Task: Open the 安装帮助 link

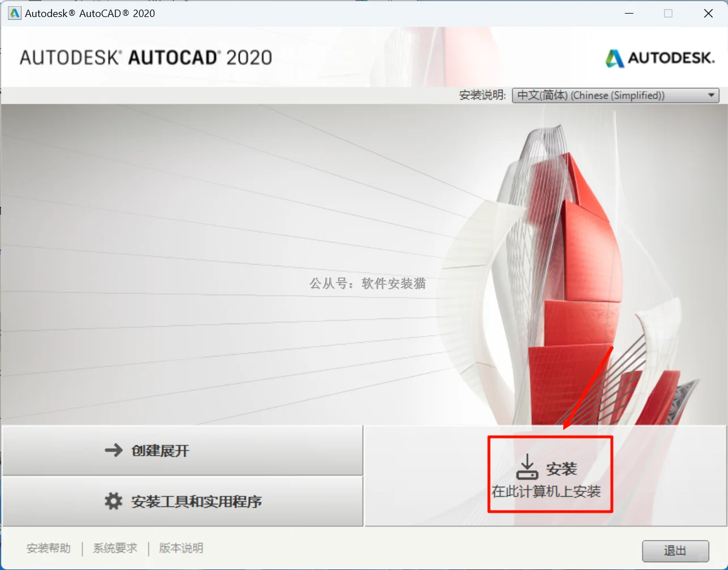Action: 48,548
